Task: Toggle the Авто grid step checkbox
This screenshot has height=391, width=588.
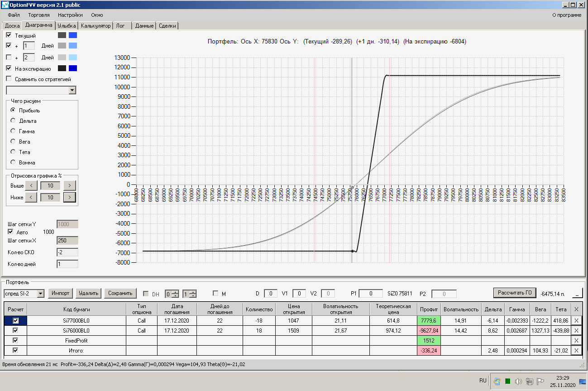Action: coord(10,232)
